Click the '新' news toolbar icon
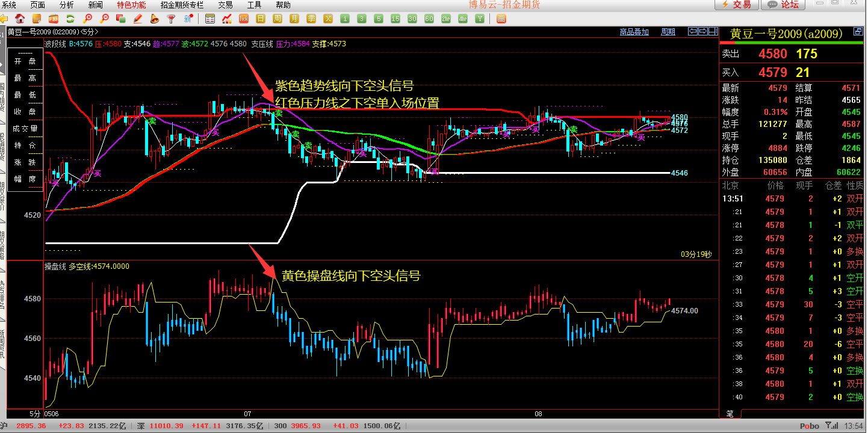Image resolution: width=868 pixels, height=433 pixels. point(188,19)
